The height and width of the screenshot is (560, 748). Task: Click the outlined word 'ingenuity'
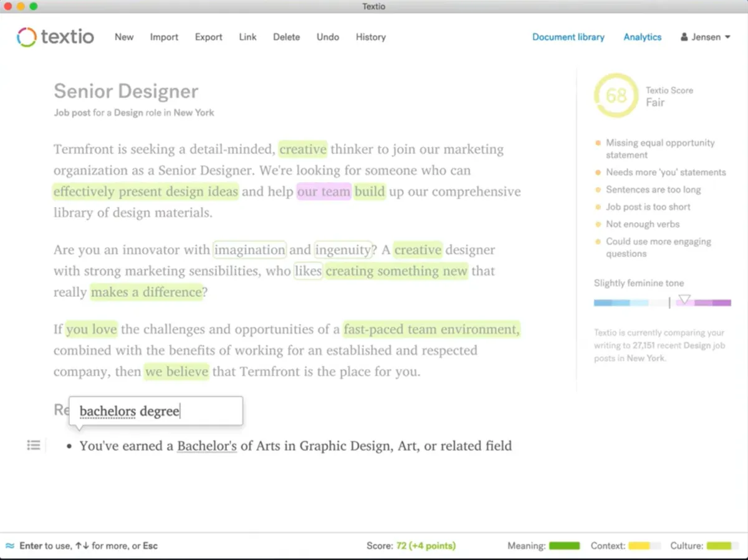tap(343, 249)
